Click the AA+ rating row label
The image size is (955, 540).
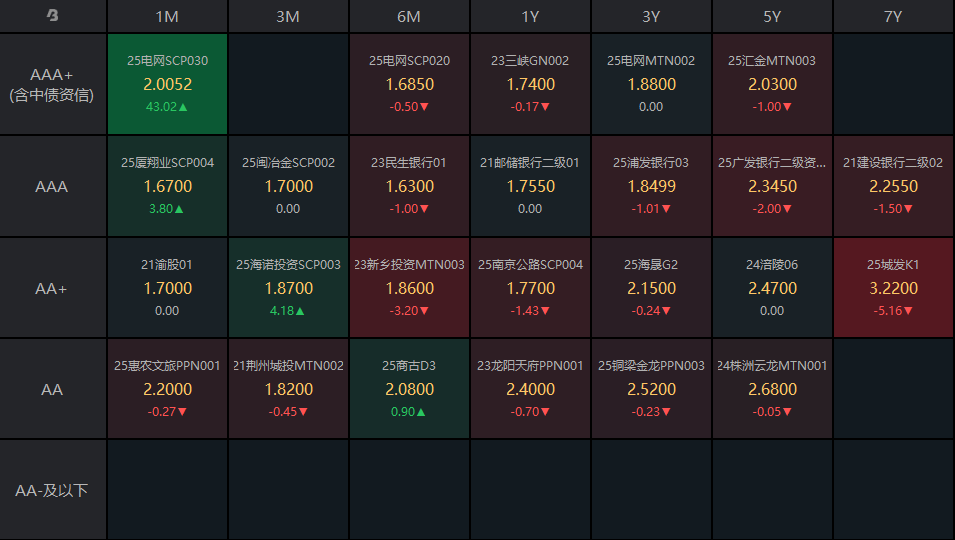(x=52, y=288)
